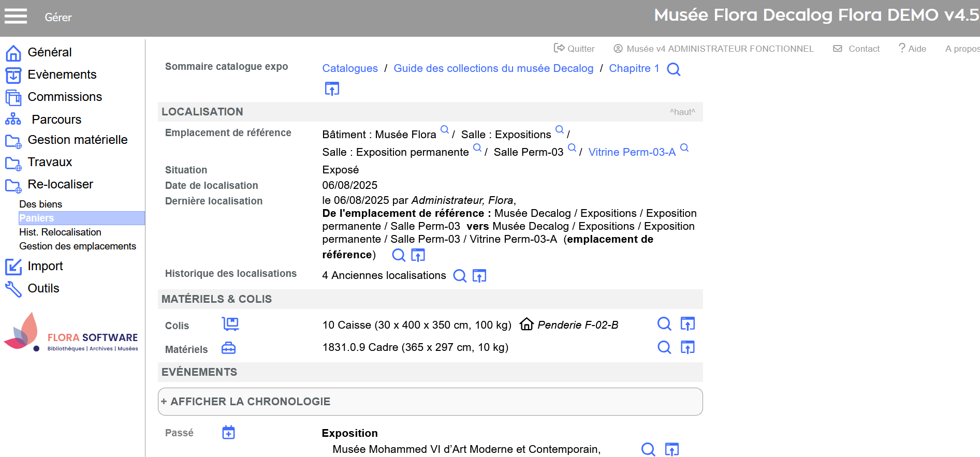Open the hamburger menu icon
This screenshot has width=980, height=457.
pyautogui.click(x=16, y=17)
